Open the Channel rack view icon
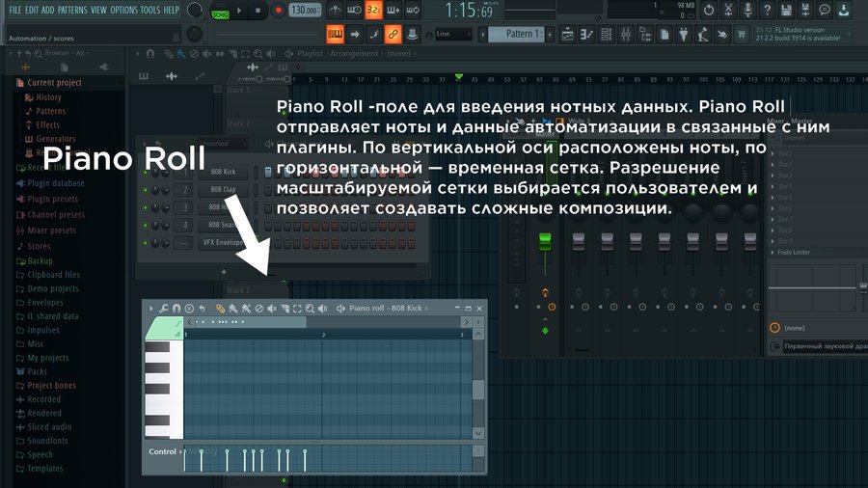This screenshot has width=868, height=488. (x=607, y=35)
